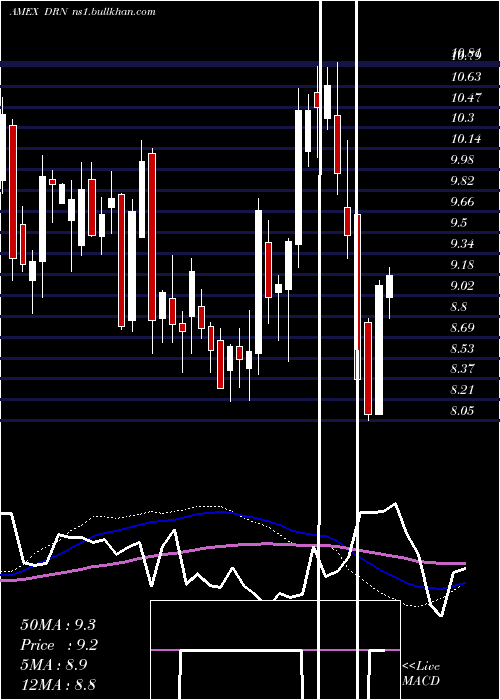
Task: Click the 10.47 price axis label
Action: [x=466, y=98]
